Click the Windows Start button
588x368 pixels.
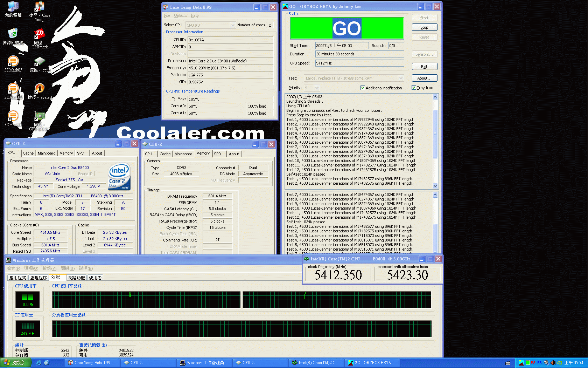(16, 363)
